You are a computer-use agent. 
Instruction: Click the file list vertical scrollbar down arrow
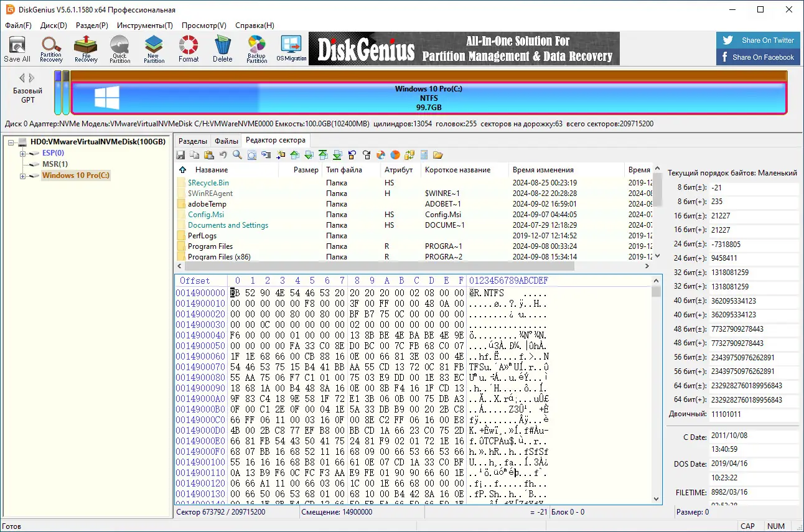point(657,256)
